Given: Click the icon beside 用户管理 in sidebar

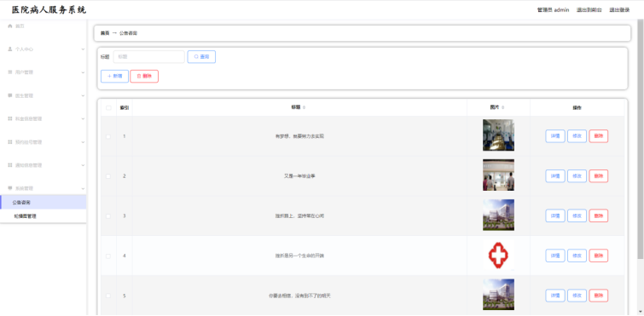Looking at the screenshot, I should coord(10,72).
